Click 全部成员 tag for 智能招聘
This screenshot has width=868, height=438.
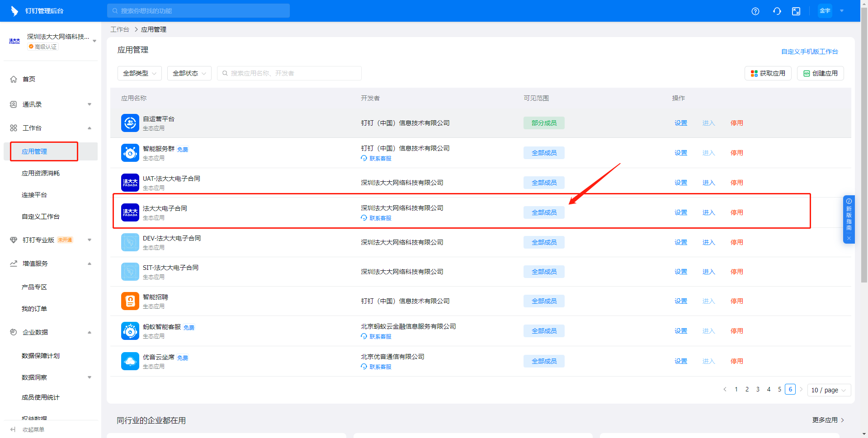[x=544, y=301]
